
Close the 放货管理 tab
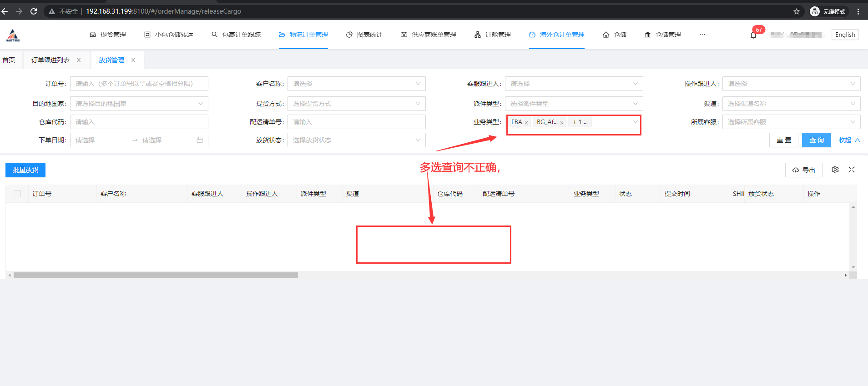pos(133,60)
